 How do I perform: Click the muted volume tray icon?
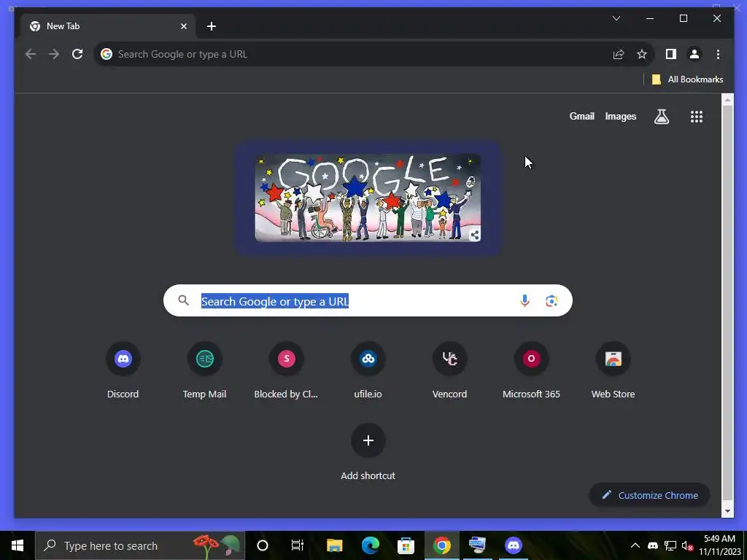[687, 545]
